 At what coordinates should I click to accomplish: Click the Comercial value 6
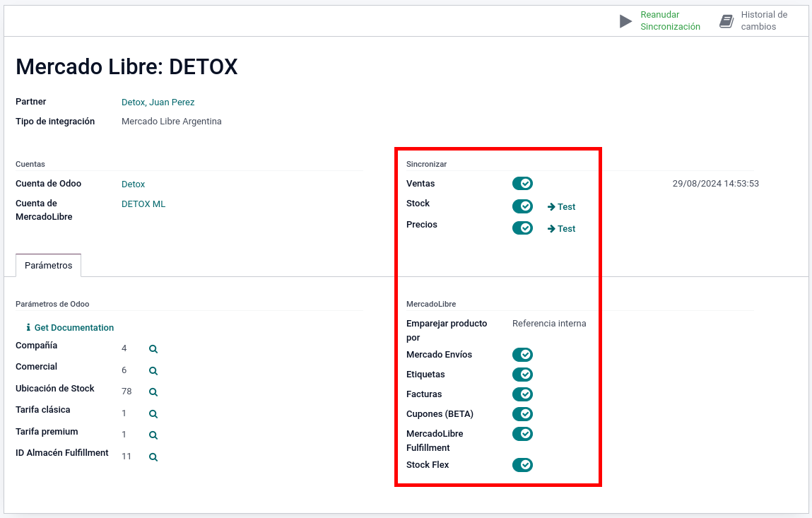[x=124, y=370]
